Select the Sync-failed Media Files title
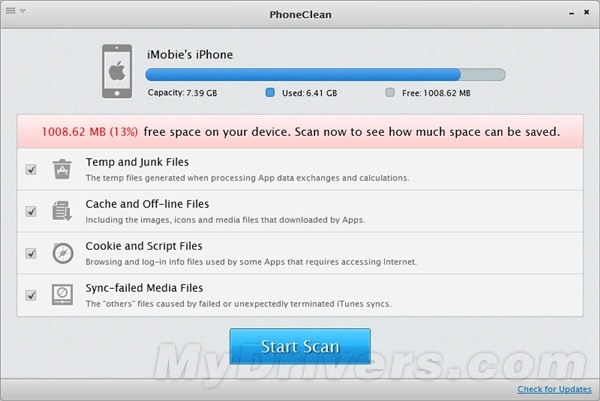600x401 pixels. tap(144, 288)
